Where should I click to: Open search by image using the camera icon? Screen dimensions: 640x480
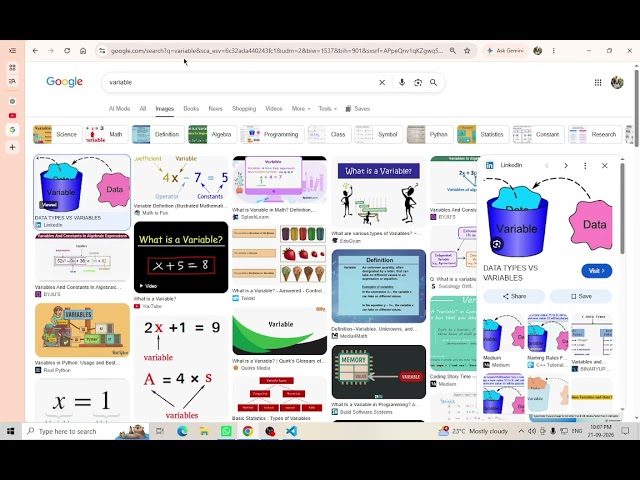click(x=418, y=82)
